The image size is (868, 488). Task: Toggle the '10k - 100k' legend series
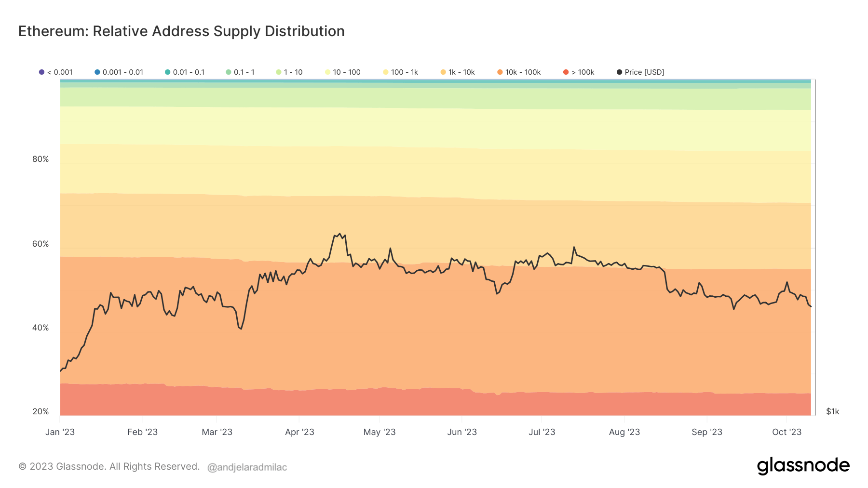[x=519, y=72]
